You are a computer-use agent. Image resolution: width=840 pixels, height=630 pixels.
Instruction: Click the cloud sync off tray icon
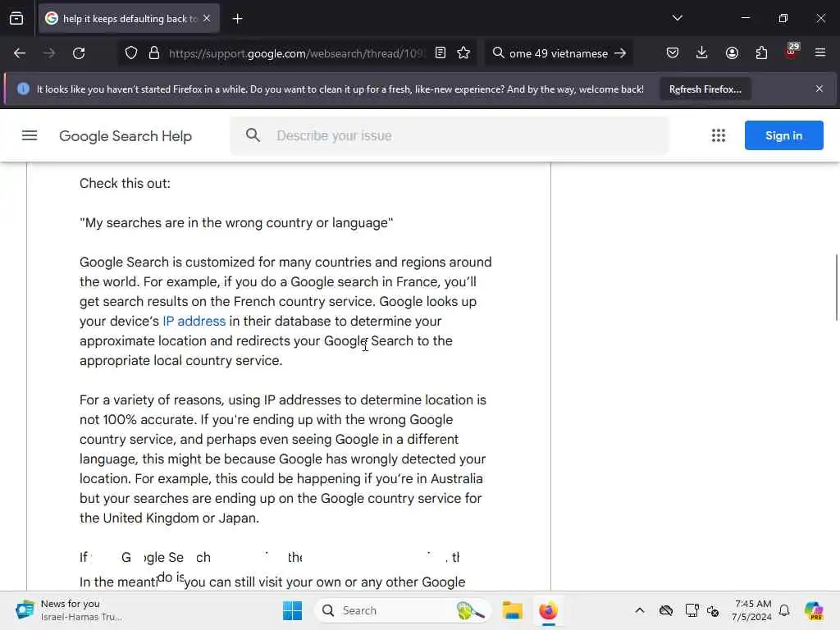tap(666, 610)
